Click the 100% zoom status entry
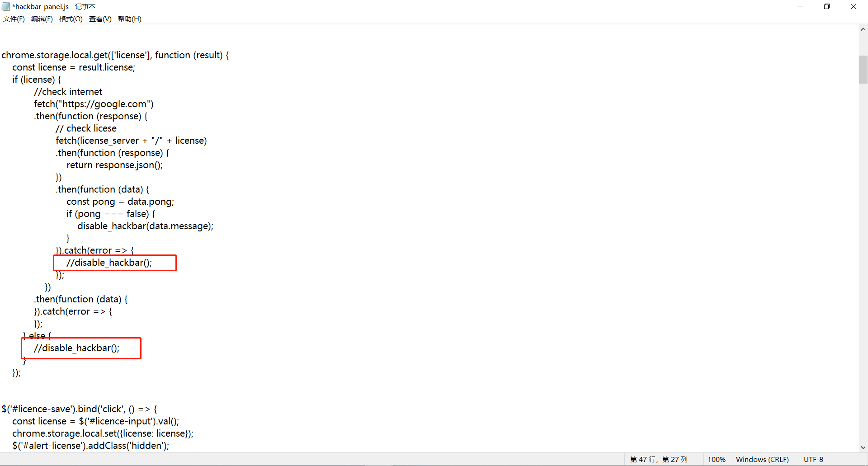The height and width of the screenshot is (466, 868). coord(717,459)
